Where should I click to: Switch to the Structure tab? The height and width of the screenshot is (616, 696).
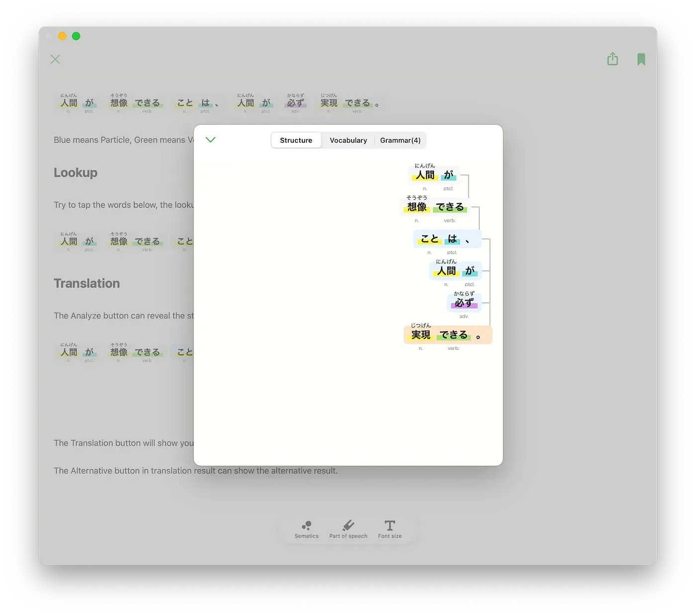(x=296, y=140)
